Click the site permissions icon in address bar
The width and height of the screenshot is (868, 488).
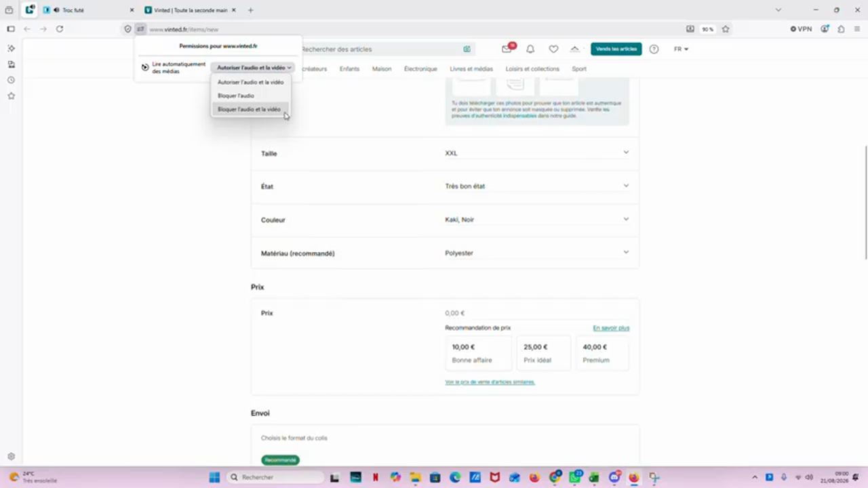(x=140, y=29)
